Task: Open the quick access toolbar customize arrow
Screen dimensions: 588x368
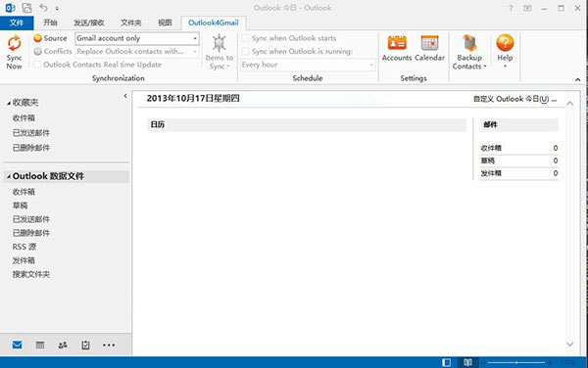Action: coord(57,8)
